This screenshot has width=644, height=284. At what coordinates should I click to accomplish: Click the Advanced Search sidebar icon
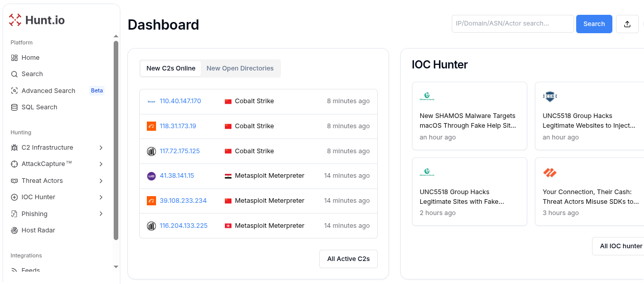14,91
